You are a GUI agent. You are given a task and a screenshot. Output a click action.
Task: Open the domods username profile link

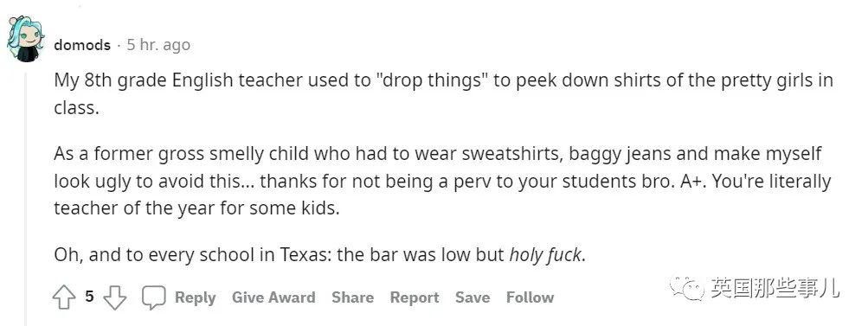82,45
